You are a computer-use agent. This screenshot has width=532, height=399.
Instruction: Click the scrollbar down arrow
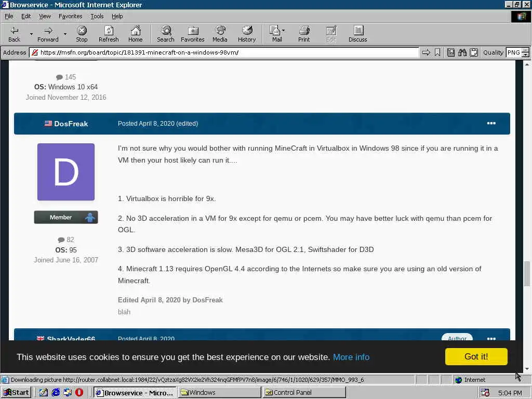pos(527,369)
